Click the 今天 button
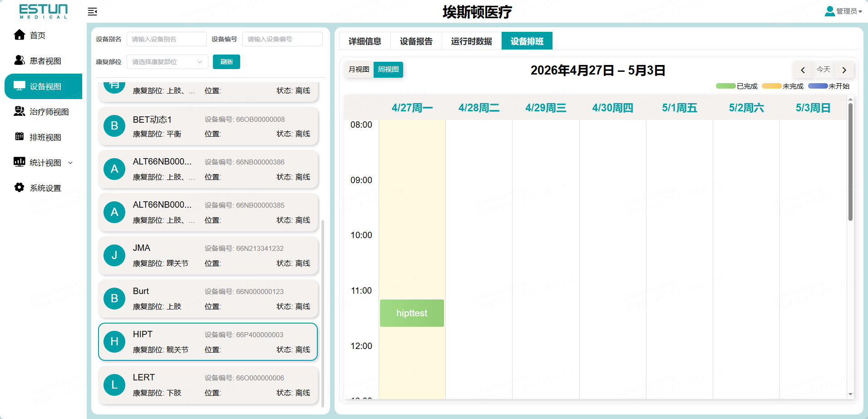 [x=824, y=70]
